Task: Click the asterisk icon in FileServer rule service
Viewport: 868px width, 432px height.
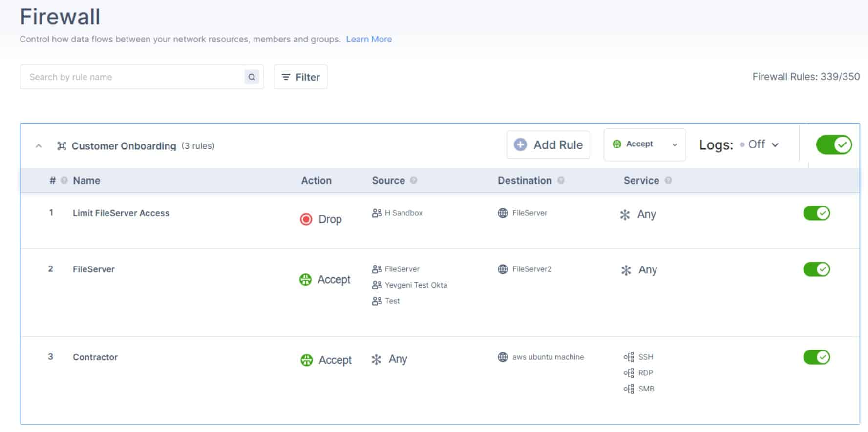Action: 626,270
